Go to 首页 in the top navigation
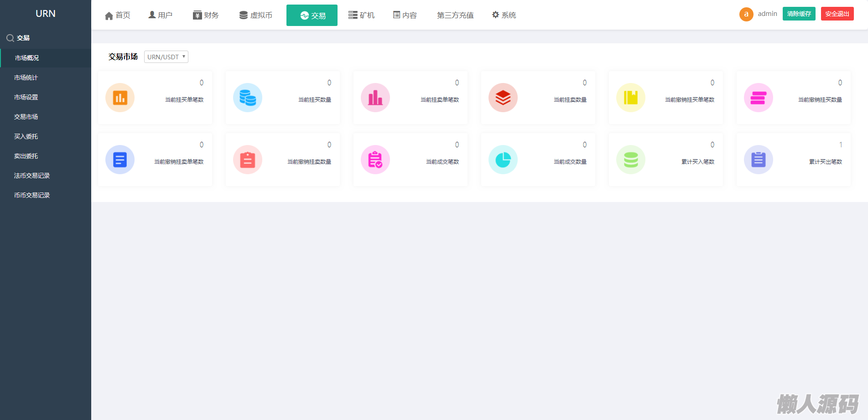The height and width of the screenshot is (420, 868). [x=118, y=16]
